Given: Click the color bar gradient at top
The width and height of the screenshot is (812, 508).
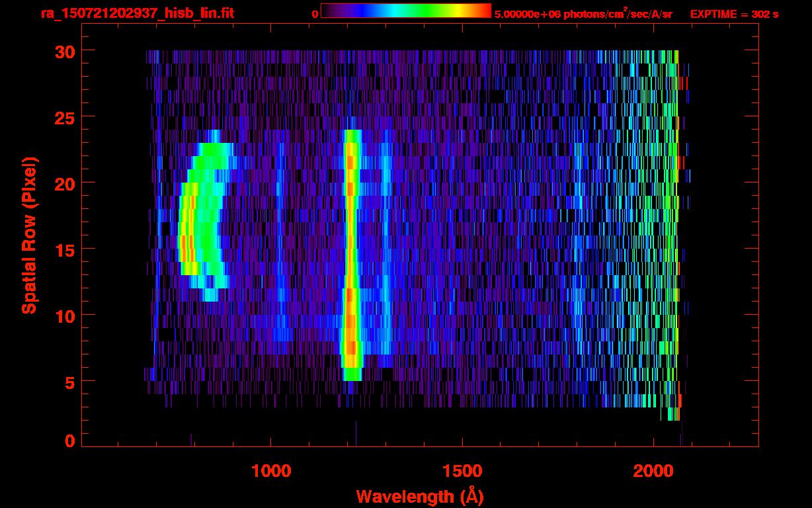Looking at the screenshot, I should [406, 11].
